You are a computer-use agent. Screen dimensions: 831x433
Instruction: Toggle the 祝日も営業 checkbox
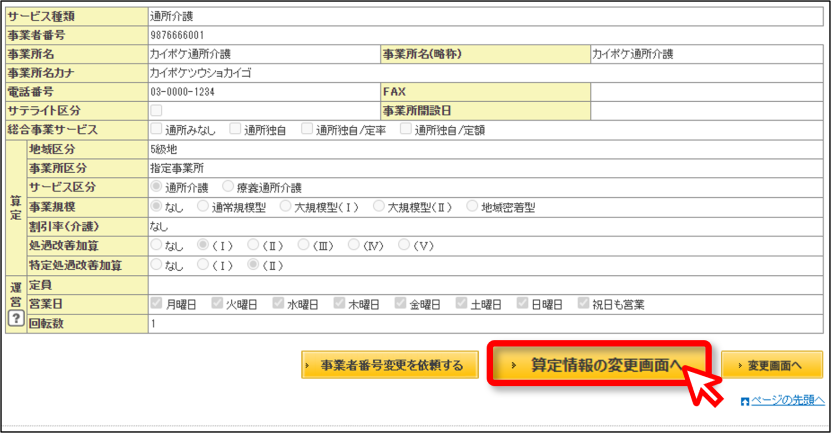point(584,303)
